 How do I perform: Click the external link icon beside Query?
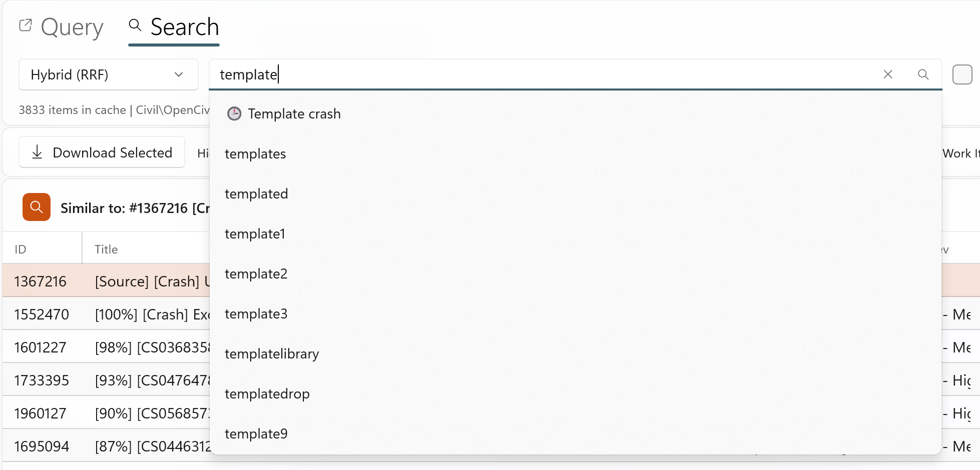[x=26, y=25]
